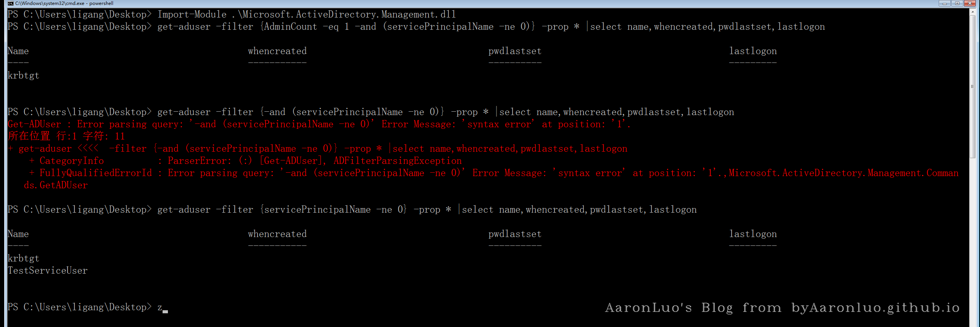Click krbtgt in the first query result
The image size is (980, 327).
coord(24,75)
